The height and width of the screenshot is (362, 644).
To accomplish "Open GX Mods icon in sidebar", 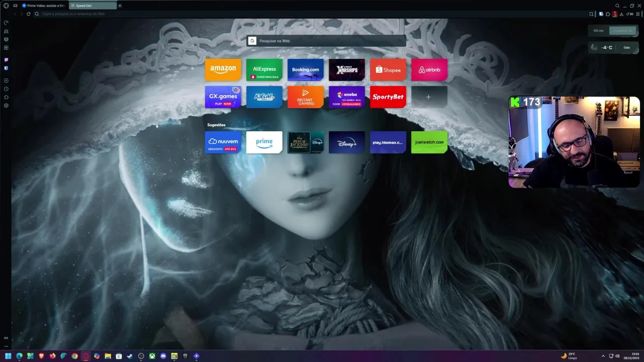I will (x=6, y=39).
